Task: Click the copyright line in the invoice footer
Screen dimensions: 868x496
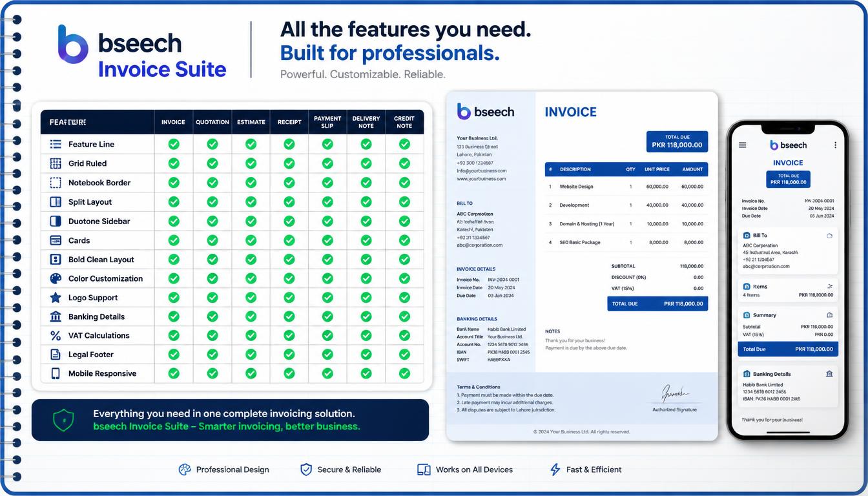Action: (x=581, y=431)
